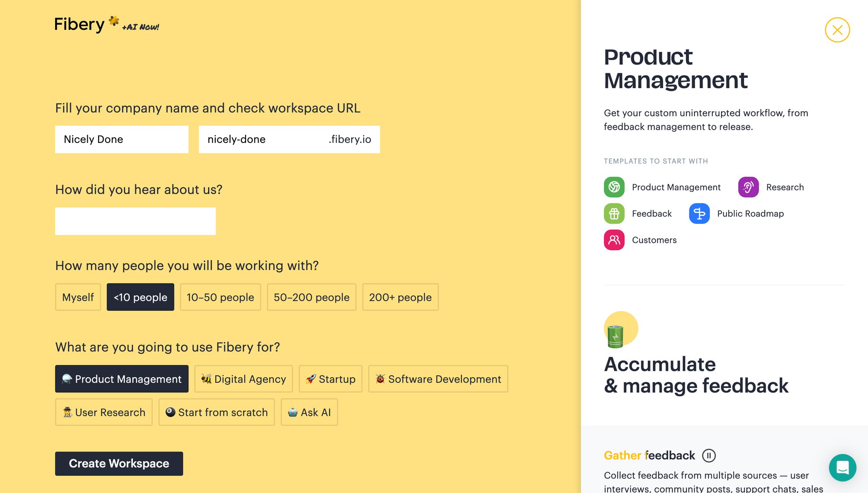The width and height of the screenshot is (868, 493).
Task: Click the Ask AI option
Action: [309, 412]
